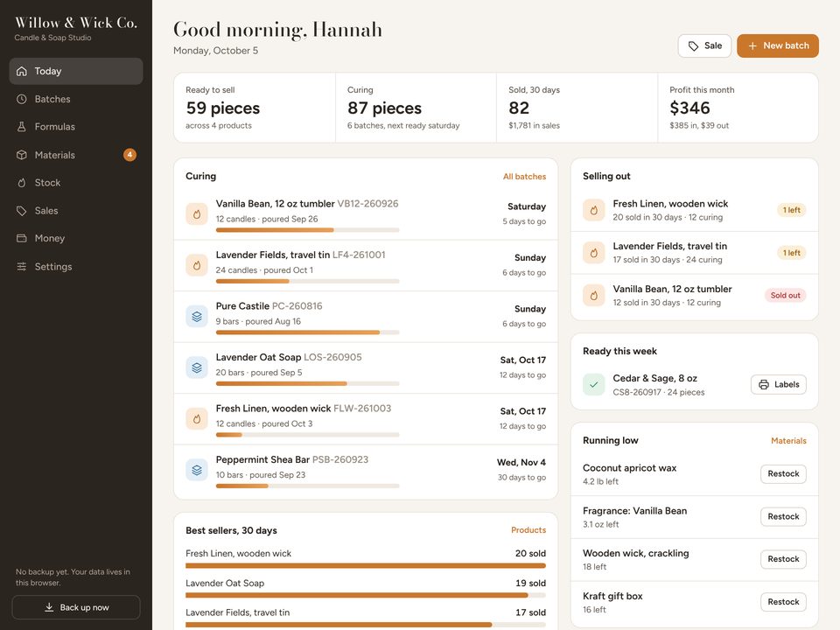Click the Back up now button
Image resolution: width=840 pixels, height=630 pixels.
(x=76, y=607)
